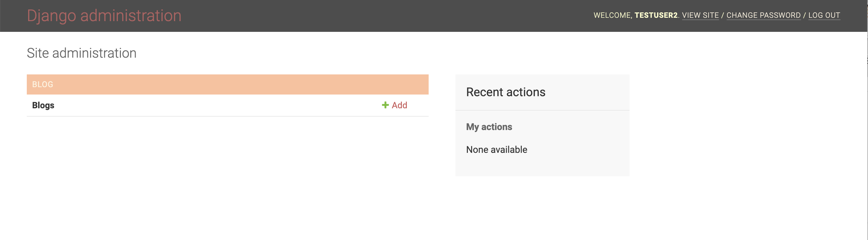Click the My actions subheading
Screen dimensions: 868x240
(489, 127)
